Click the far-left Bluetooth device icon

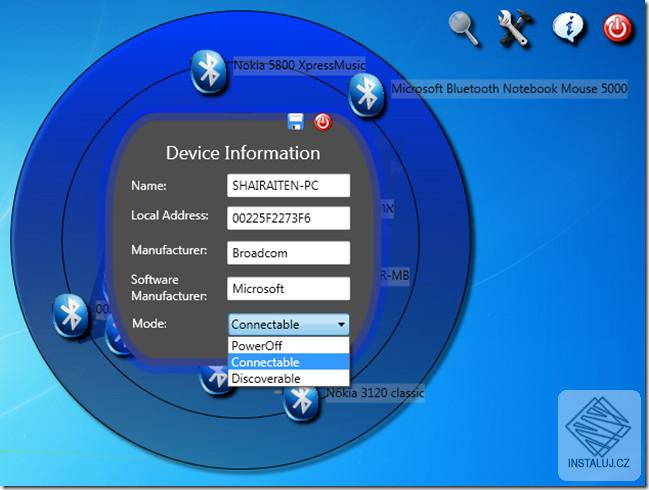pyautogui.click(x=71, y=317)
